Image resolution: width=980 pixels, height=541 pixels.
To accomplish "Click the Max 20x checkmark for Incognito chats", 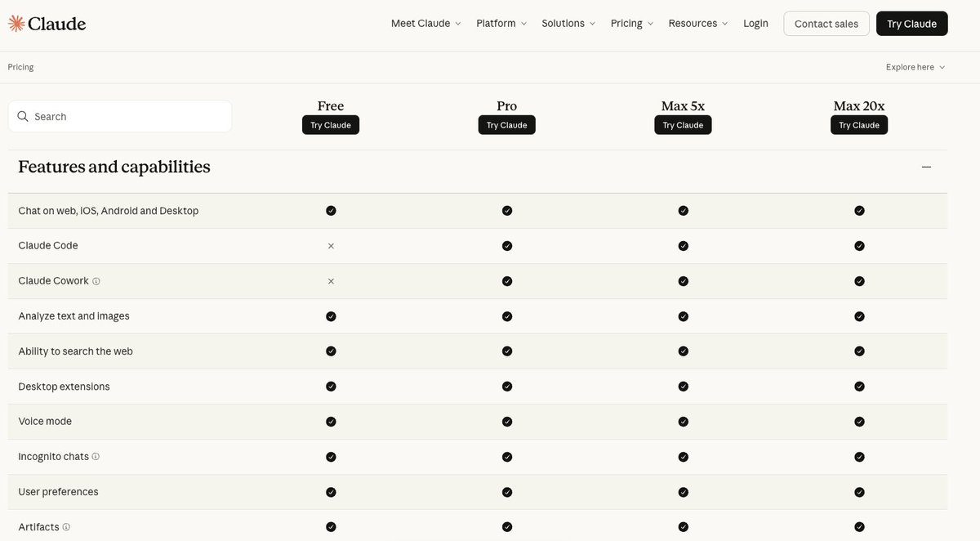I will pyautogui.click(x=859, y=457).
